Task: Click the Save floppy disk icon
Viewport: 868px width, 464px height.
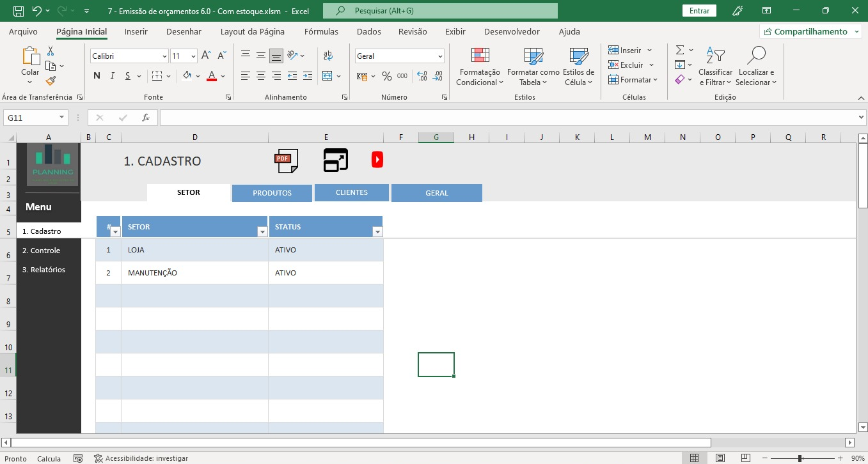Action: pos(19,11)
